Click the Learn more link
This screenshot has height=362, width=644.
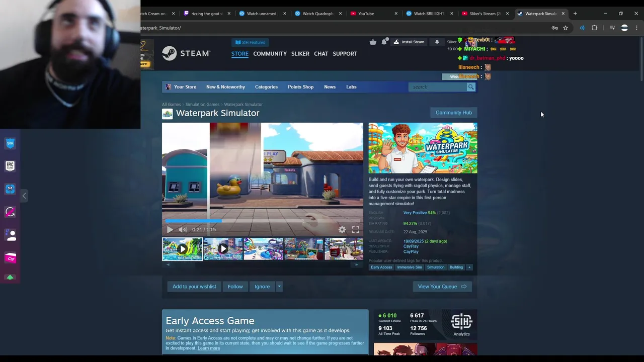point(208,348)
